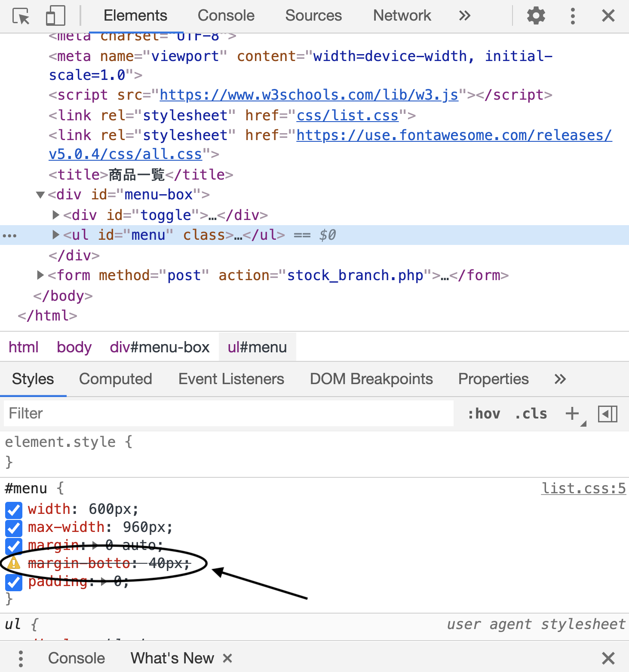Open the w3.js script link

point(309,95)
